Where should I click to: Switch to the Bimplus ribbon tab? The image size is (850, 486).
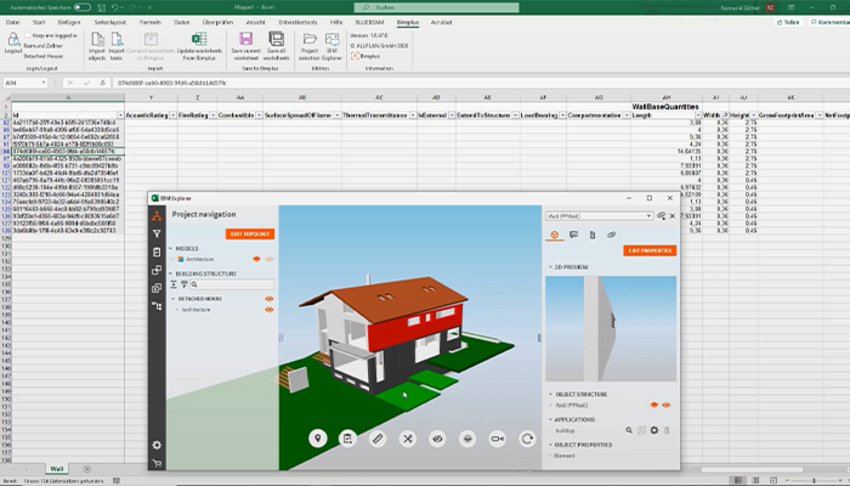407,21
